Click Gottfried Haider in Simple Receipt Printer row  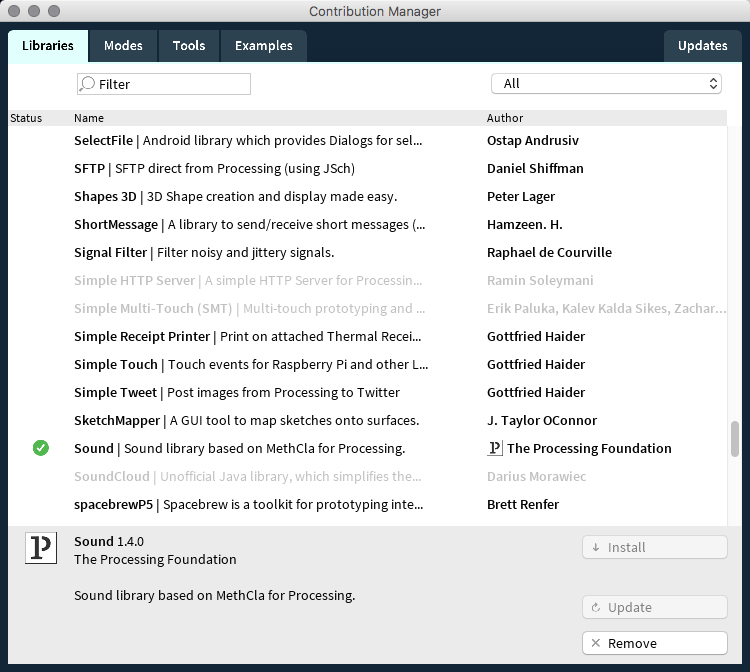click(x=536, y=336)
